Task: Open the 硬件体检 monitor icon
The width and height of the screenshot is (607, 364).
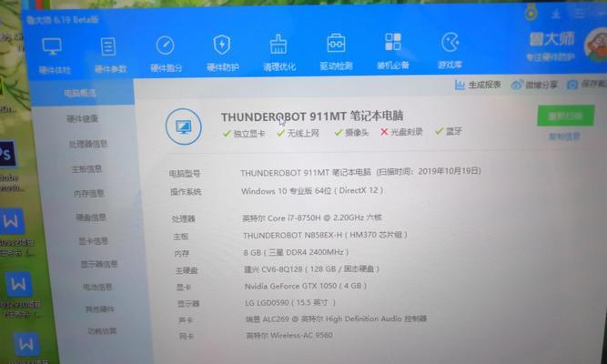Action: point(52,46)
